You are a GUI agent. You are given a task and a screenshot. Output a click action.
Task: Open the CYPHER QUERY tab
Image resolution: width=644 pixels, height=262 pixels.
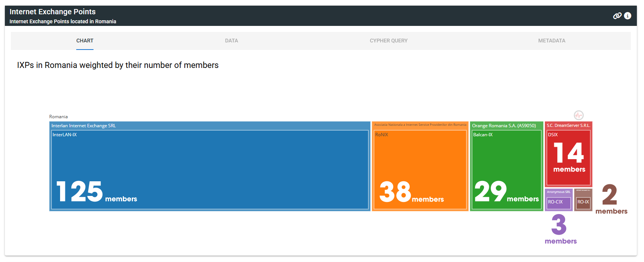pyautogui.click(x=389, y=41)
